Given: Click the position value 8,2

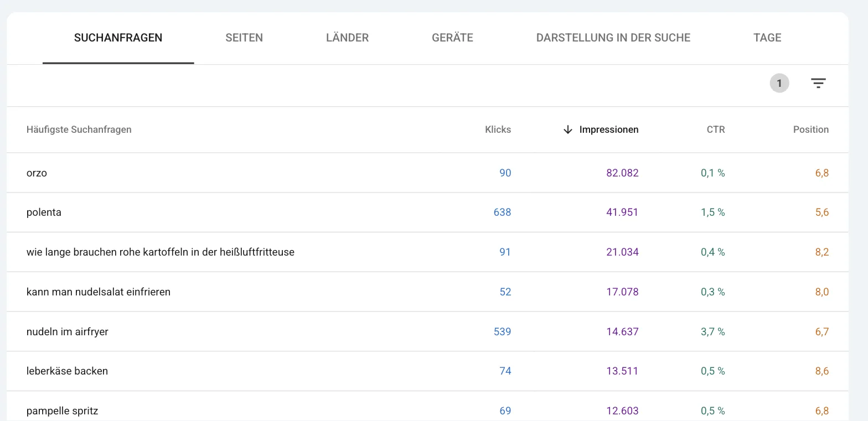Looking at the screenshot, I should 822,252.
